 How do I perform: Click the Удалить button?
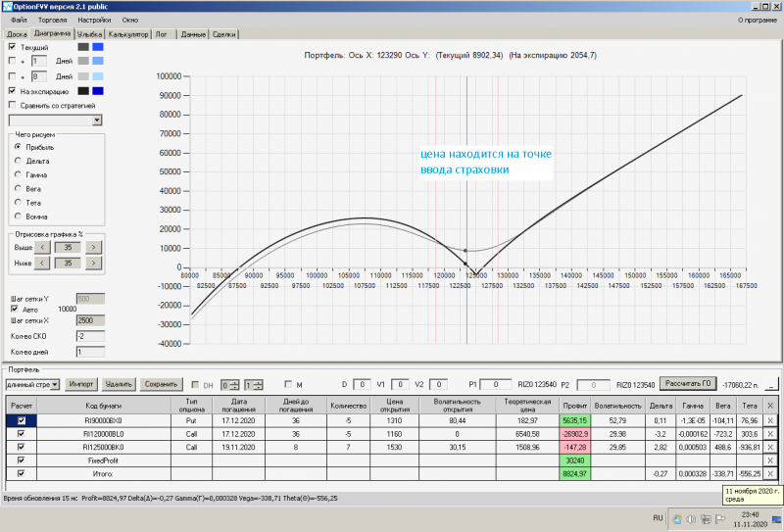click(x=119, y=384)
